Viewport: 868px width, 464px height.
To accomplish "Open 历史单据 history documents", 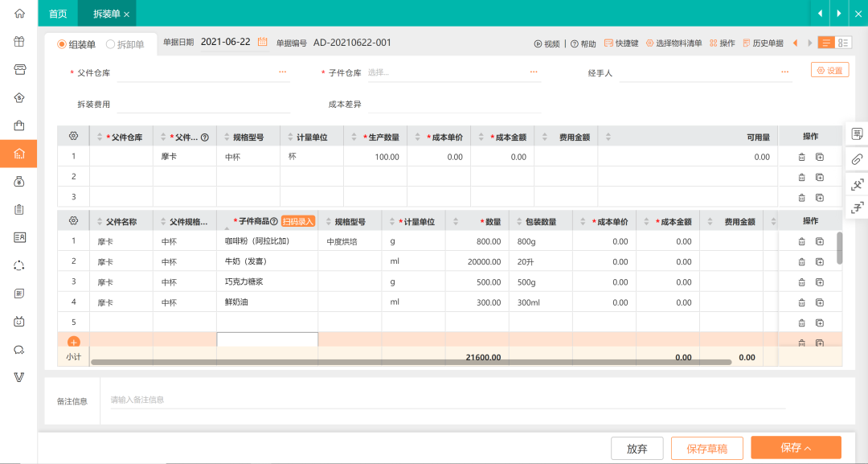I will pos(764,43).
